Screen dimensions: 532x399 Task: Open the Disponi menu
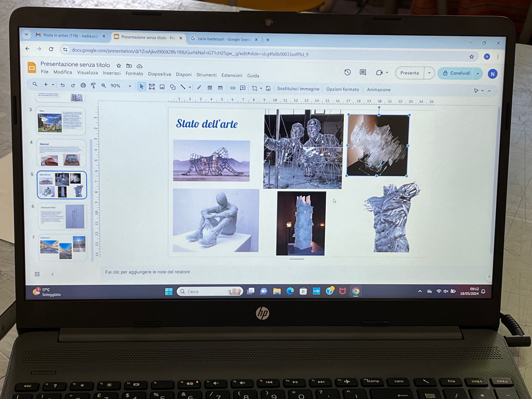coord(184,75)
